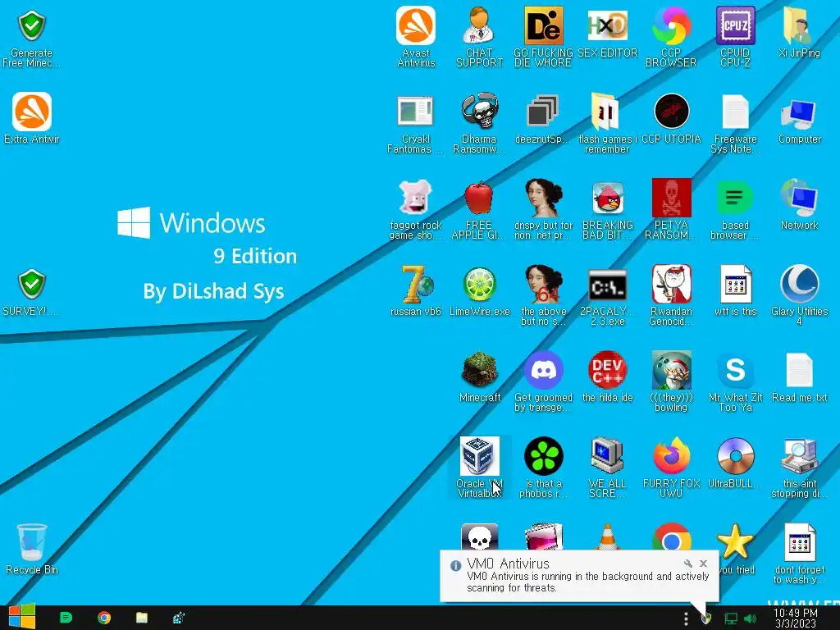Launch the 'based browser' desktop icon
Viewport: 840px width, 630px height.
pos(735,209)
